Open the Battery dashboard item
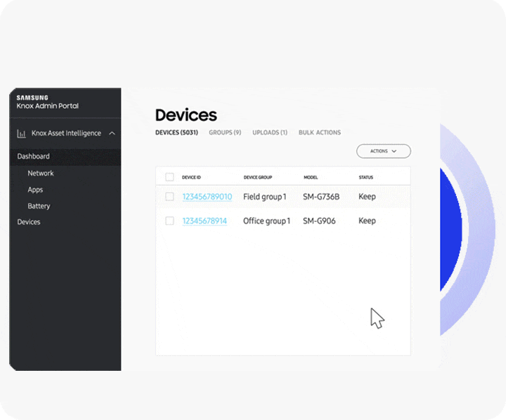This screenshot has width=506, height=420. pyautogui.click(x=39, y=206)
